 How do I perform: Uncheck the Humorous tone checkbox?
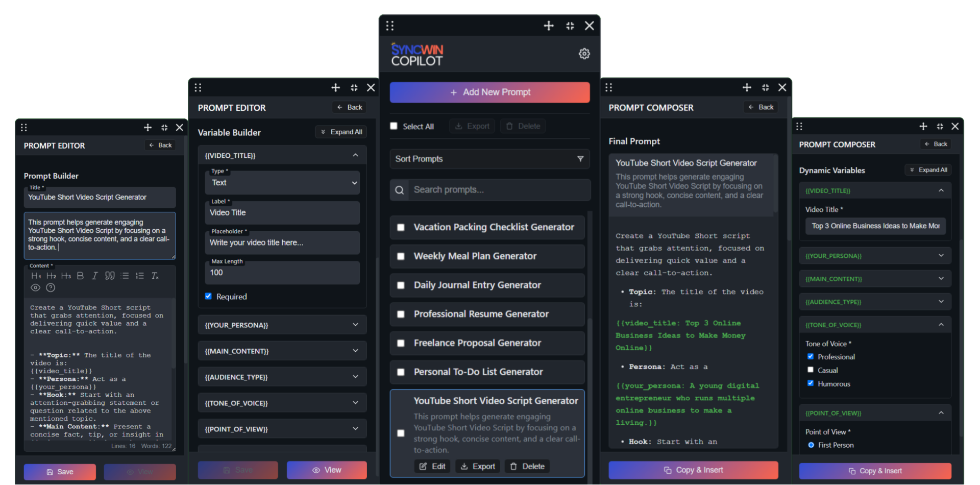811,383
